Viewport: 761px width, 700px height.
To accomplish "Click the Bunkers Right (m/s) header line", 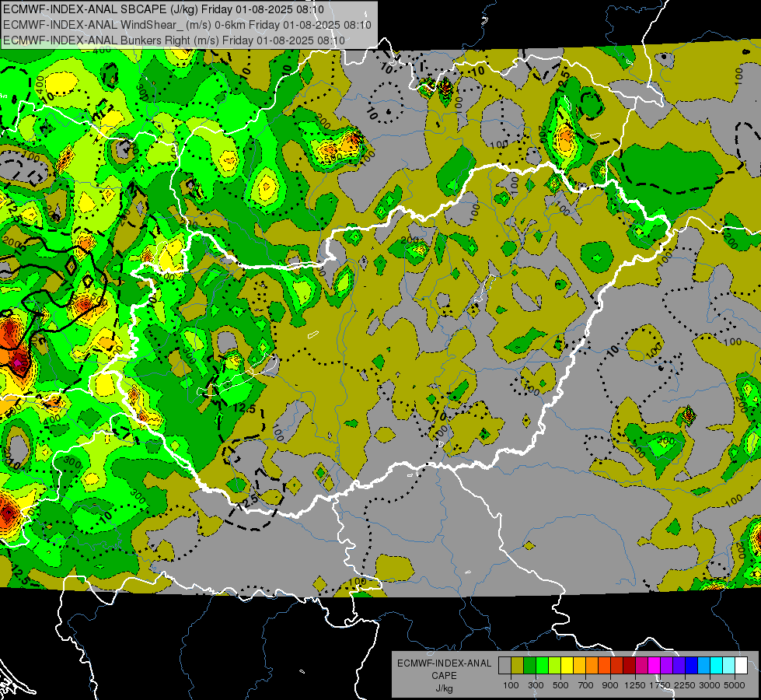I will (174, 40).
